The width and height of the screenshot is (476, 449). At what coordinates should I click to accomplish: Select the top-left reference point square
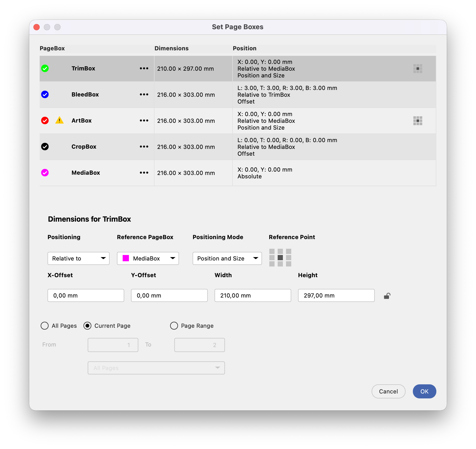coord(272,251)
